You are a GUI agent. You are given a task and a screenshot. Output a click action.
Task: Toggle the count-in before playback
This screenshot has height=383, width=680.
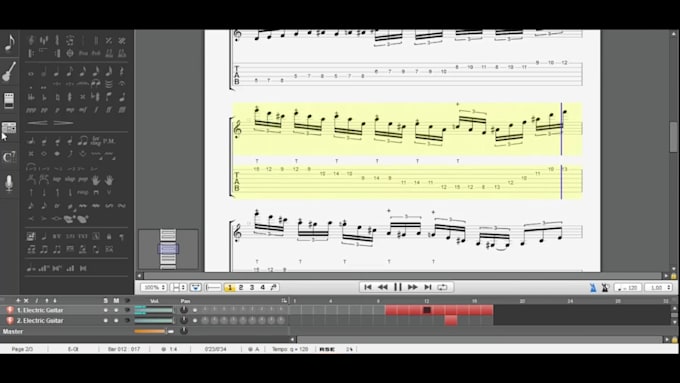click(605, 288)
